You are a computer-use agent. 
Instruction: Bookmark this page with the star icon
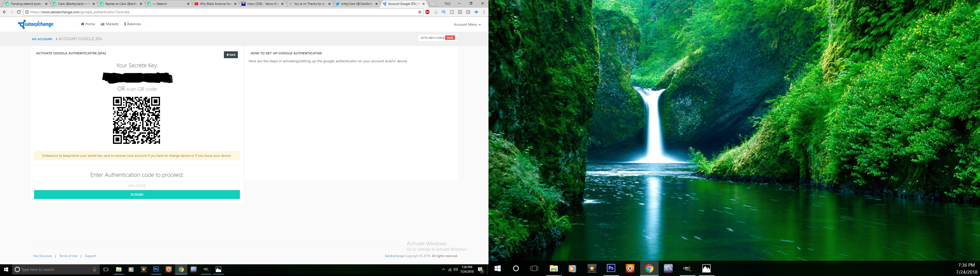coord(420,12)
